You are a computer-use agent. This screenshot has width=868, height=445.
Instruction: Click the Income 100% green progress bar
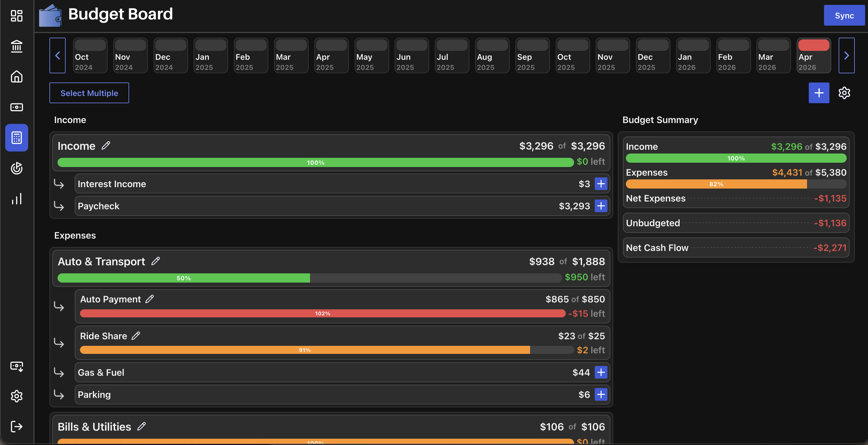pyautogui.click(x=316, y=162)
